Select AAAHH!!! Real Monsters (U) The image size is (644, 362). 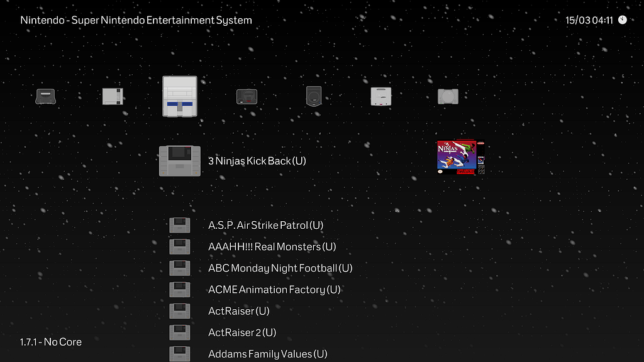click(x=272, y=246)
